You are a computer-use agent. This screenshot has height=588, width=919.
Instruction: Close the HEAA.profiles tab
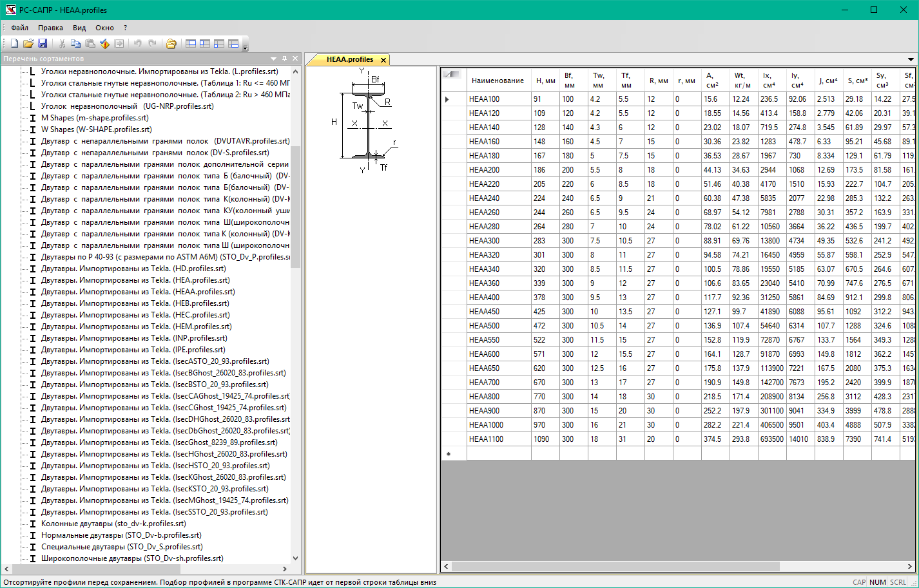coord(383,60)
